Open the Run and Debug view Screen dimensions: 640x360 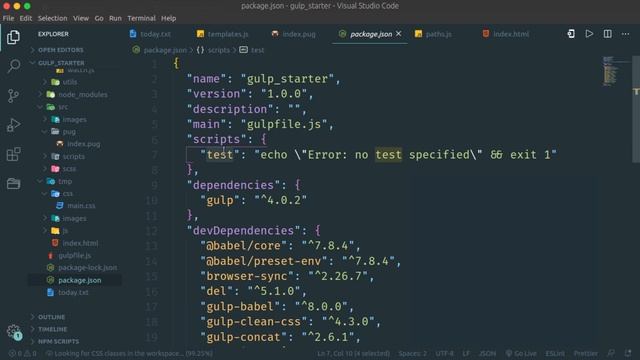pyautogui.click(x=13, y=125)
